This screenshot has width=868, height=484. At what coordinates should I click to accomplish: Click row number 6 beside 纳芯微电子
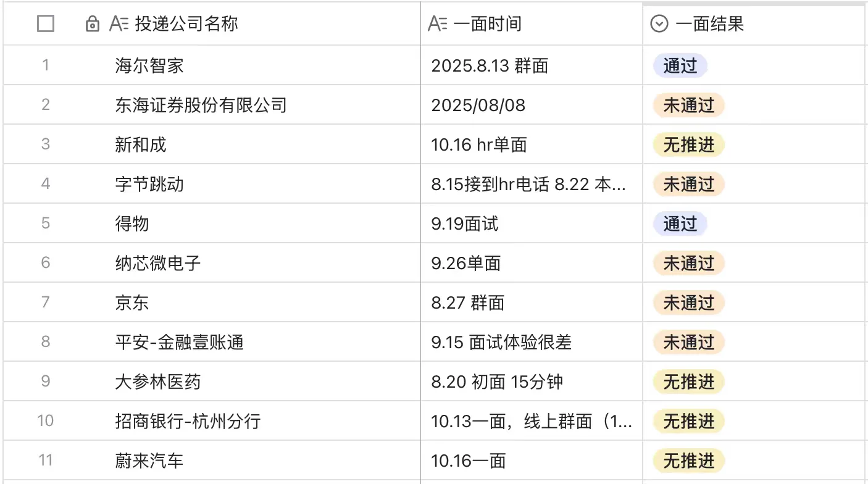pyautogui.click(x=46, y=263)
